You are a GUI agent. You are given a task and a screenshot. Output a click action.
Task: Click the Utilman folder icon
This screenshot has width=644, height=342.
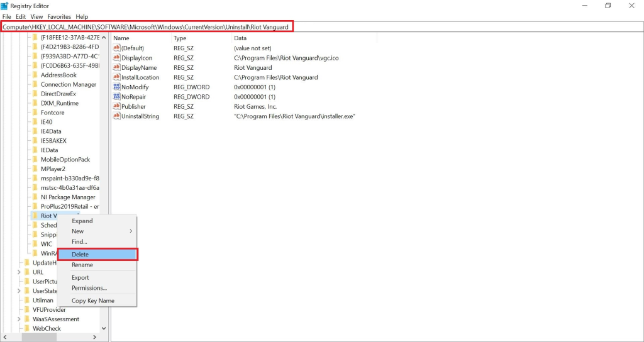[x=26, y=300]
